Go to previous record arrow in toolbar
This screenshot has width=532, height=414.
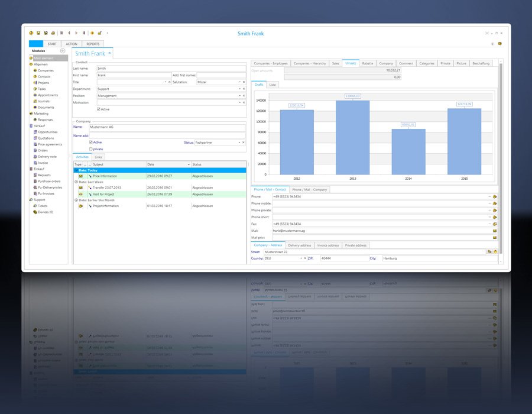pyautogui.click(x=69, y=33)
